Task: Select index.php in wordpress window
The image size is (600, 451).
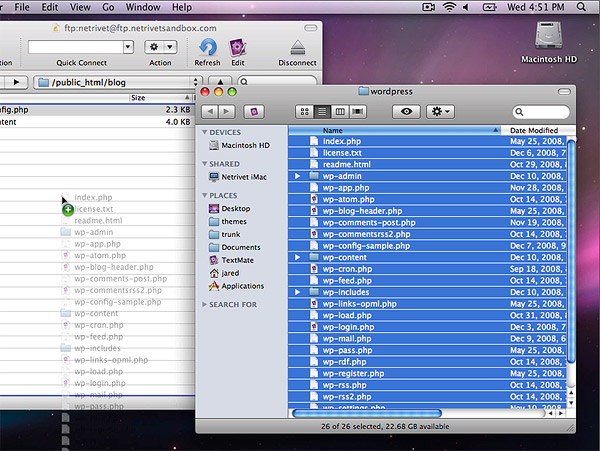Action: point(427,141)
